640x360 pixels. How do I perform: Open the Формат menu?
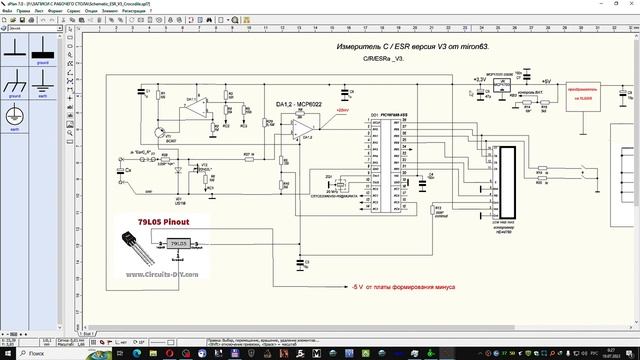[55, 11]
